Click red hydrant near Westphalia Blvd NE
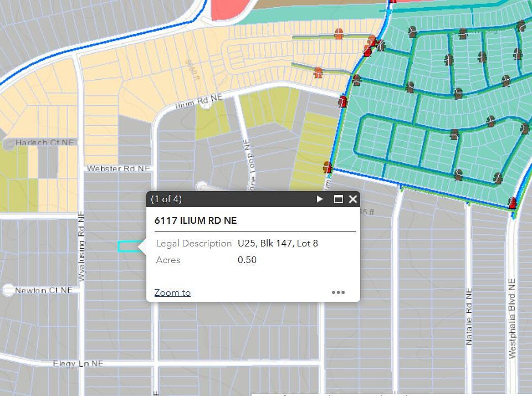 coord(513,203)
